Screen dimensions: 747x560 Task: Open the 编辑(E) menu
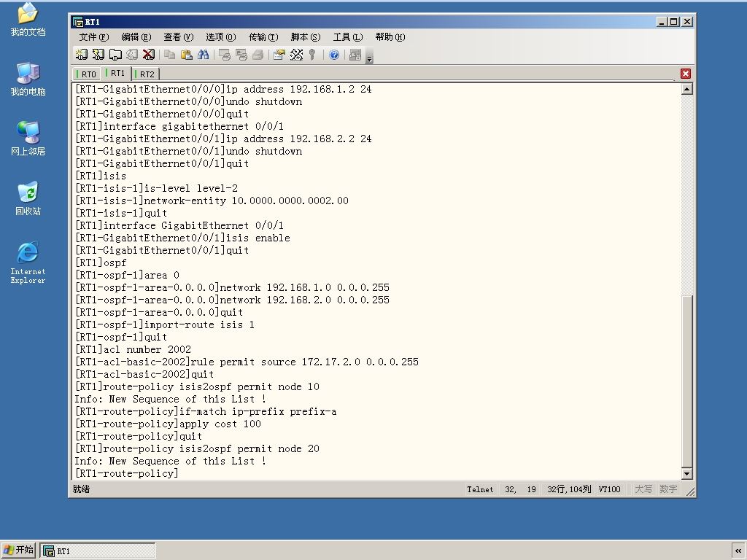136,37
